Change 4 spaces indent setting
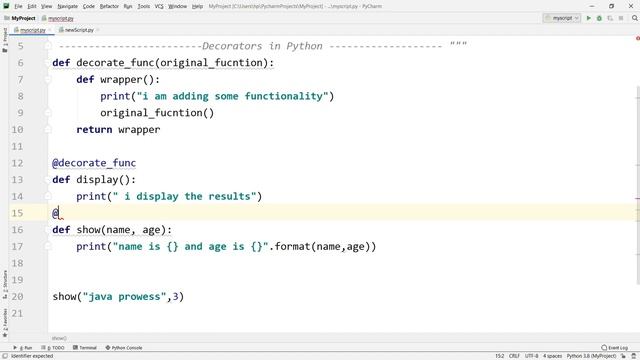The width and height of the screenshot is (640, 360). click(x=552, y=356)
